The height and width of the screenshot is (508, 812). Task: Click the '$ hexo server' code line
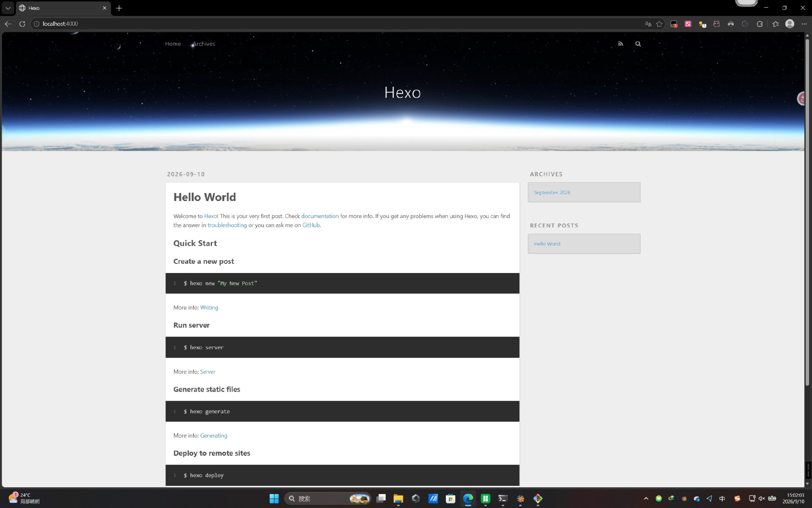point(203,347)
